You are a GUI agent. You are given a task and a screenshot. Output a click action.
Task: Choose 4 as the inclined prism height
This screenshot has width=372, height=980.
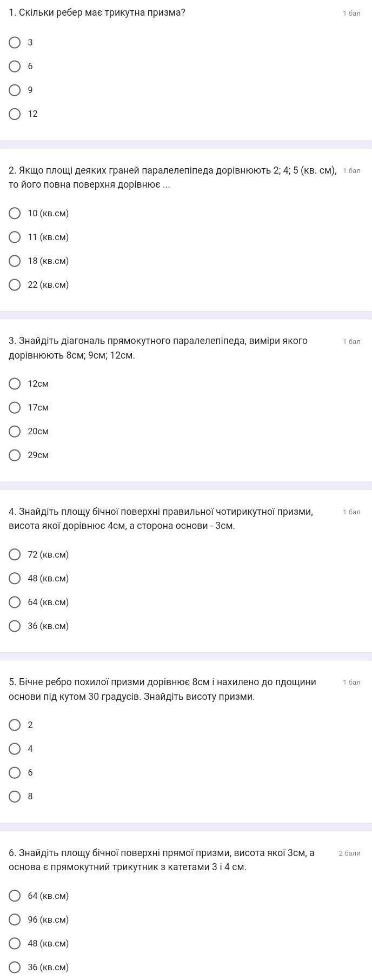coord(15,749)
